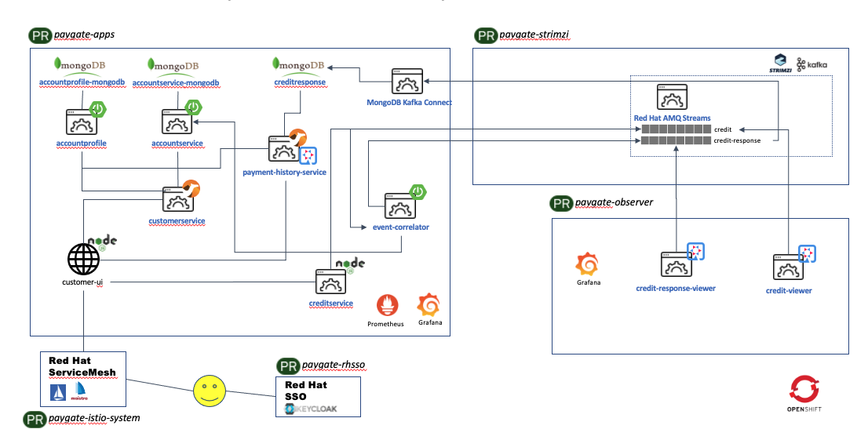Click the Red Hat ServiceMesh box
This screenshot has width=868, height=429.
click(83, 377)
